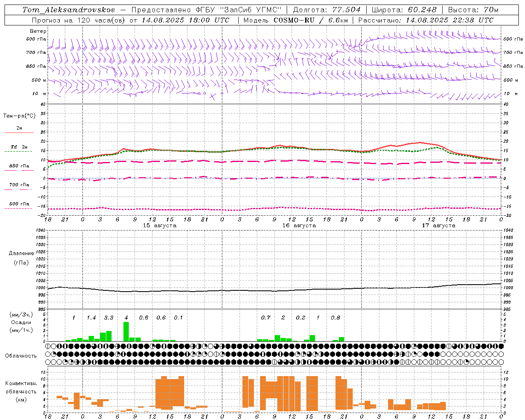Click the '16 августа' date label

click(299, 226)
